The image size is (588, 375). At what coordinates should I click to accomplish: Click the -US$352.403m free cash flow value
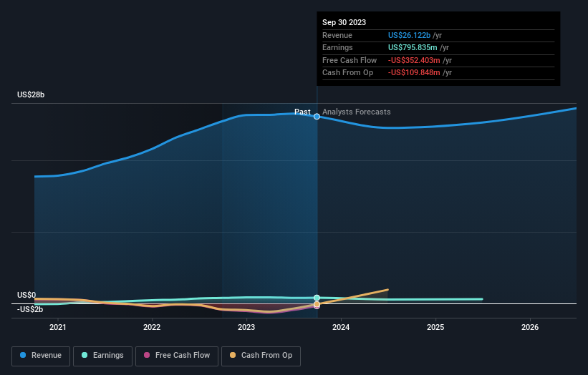414,60
